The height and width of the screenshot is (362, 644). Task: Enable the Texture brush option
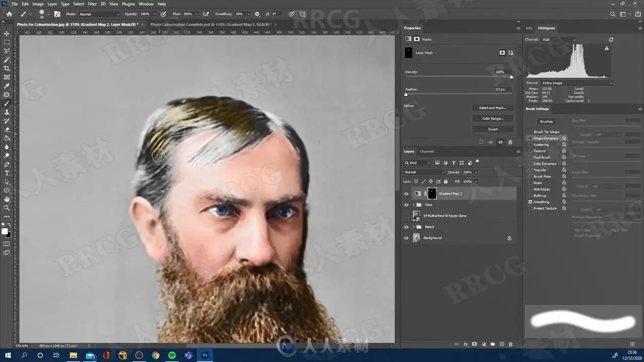click(530, 151)
